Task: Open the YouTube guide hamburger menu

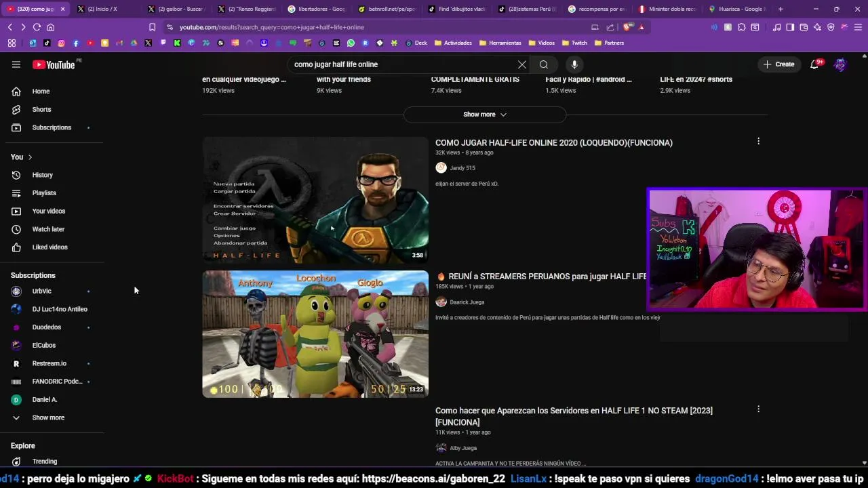Action: tap(16, 64)
